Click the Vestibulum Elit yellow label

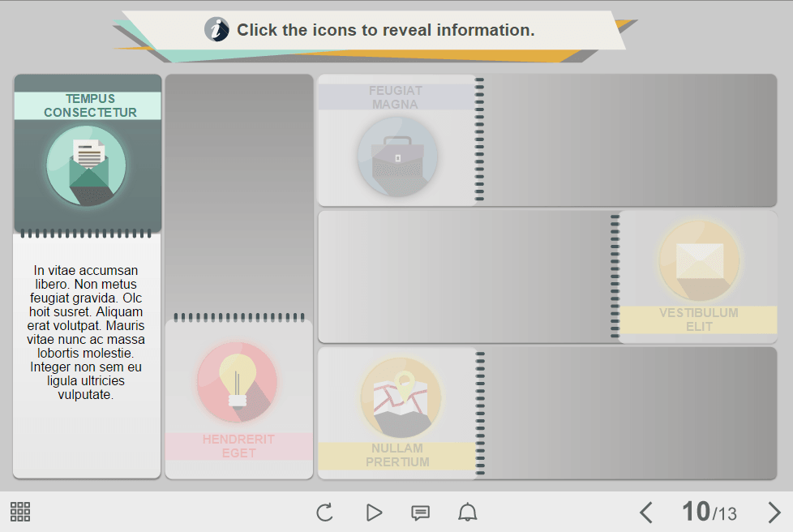tap(698, 320)
